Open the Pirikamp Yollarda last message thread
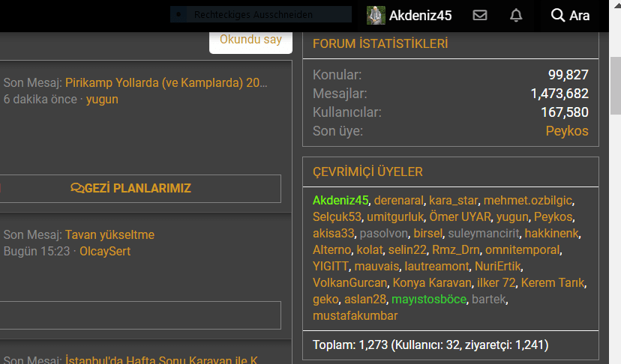Viewport: 621px width, 364px height. pyautogui.click(x=166, y=82)
